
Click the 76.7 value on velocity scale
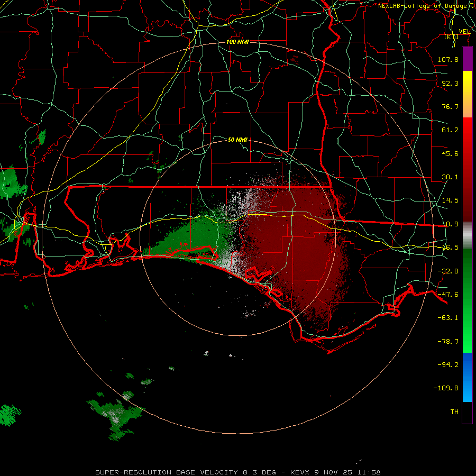point(450,106)
